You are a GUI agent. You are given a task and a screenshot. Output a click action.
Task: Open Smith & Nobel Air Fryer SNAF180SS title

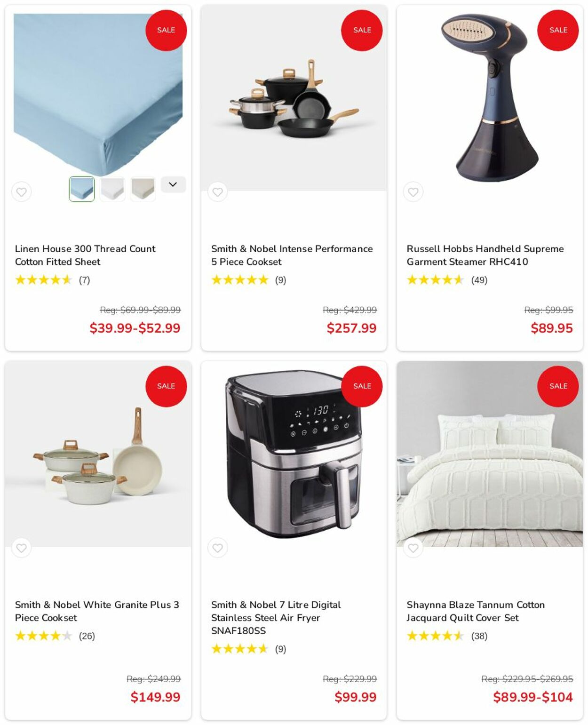[276, 618]
